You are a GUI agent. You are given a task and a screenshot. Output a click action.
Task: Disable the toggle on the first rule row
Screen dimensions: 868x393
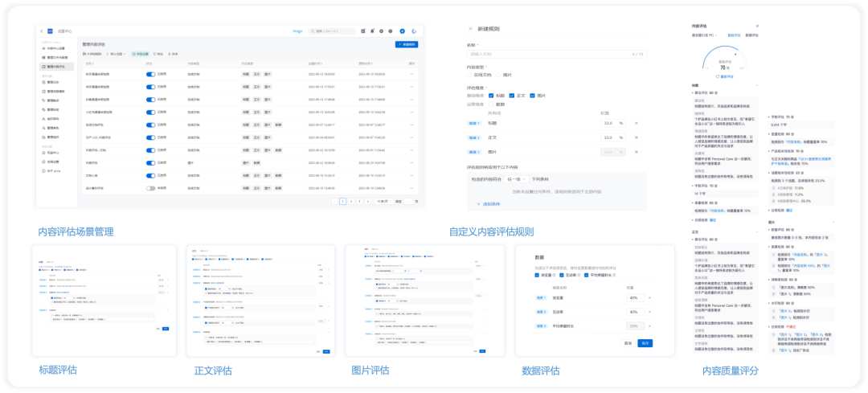pyautogui.click(x=150, y=74)
